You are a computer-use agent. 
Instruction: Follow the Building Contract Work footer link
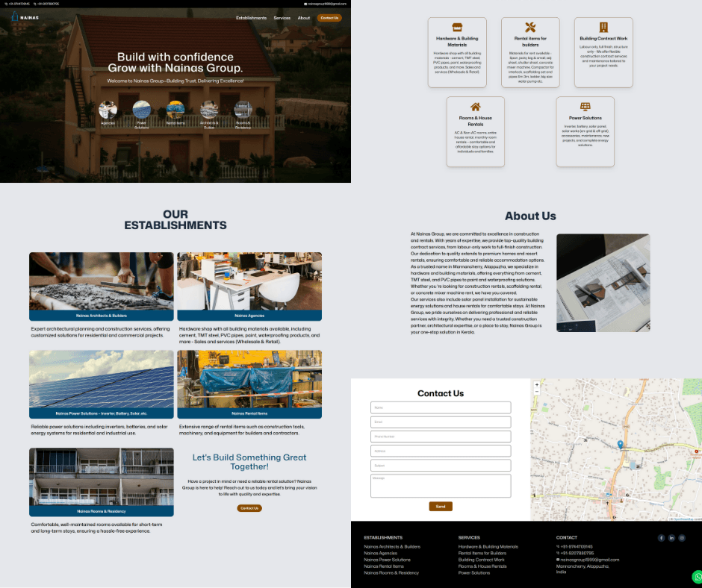coord(482,560)
